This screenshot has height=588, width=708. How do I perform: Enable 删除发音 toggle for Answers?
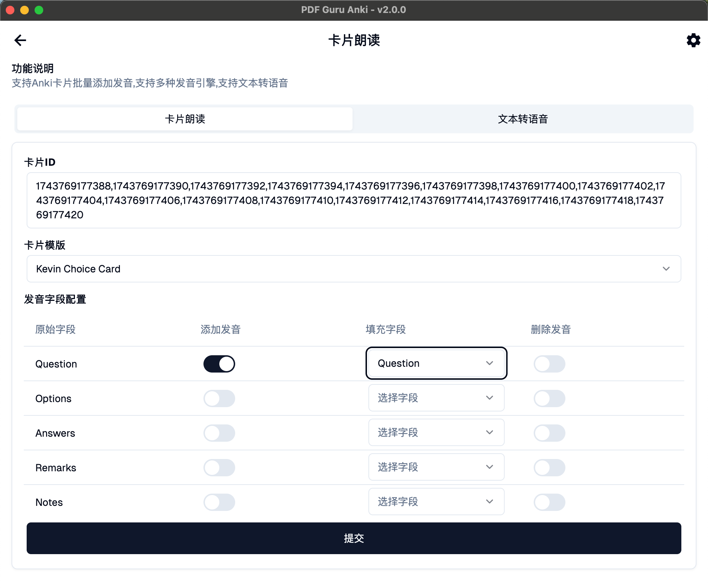tap(550, 433)
